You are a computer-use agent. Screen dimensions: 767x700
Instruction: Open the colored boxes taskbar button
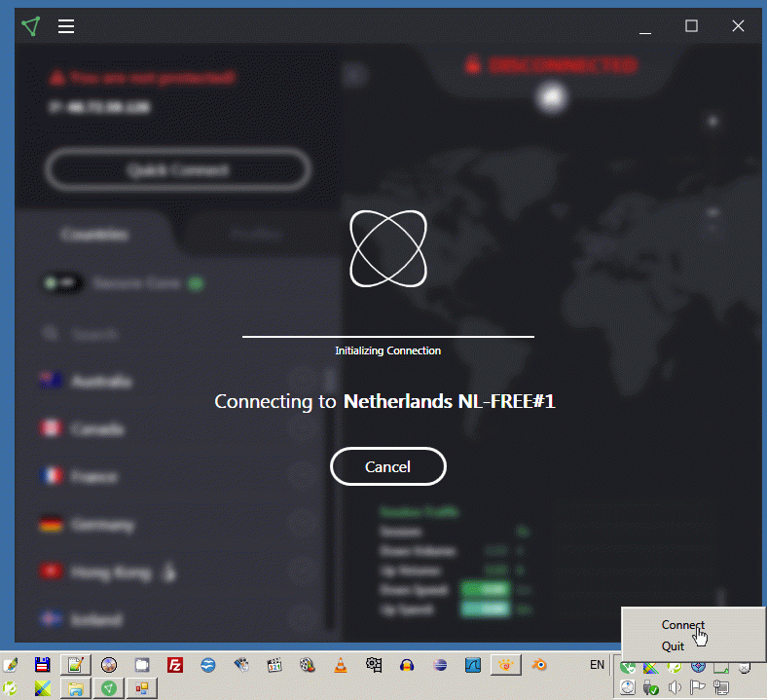tap(142, 688)
